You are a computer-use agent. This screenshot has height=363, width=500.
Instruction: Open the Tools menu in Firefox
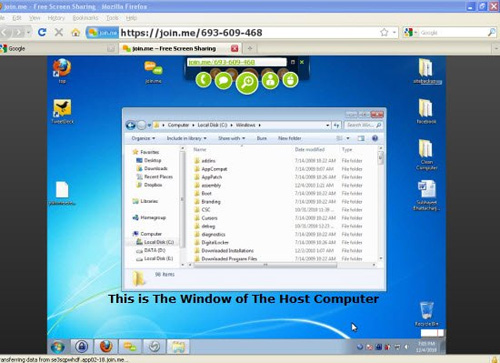(112, 18)
